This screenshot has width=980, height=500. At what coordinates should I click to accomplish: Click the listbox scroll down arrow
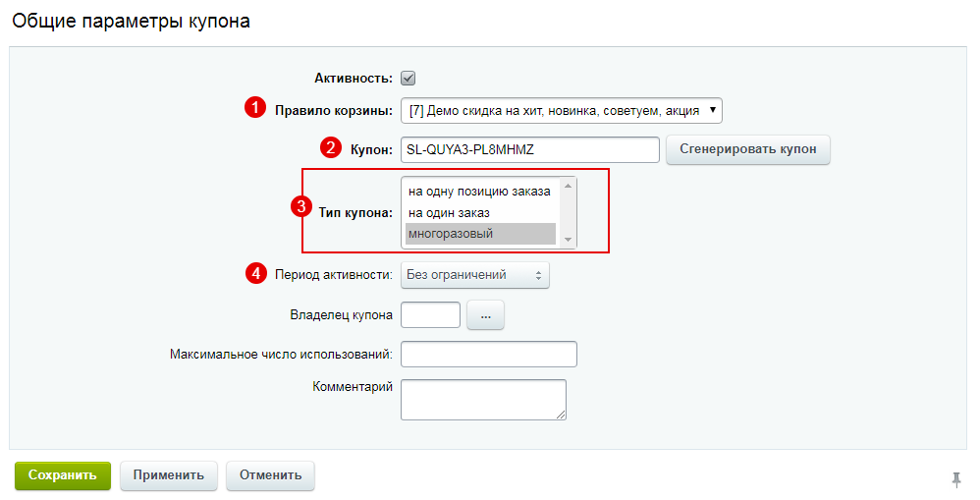pos(568,240)
